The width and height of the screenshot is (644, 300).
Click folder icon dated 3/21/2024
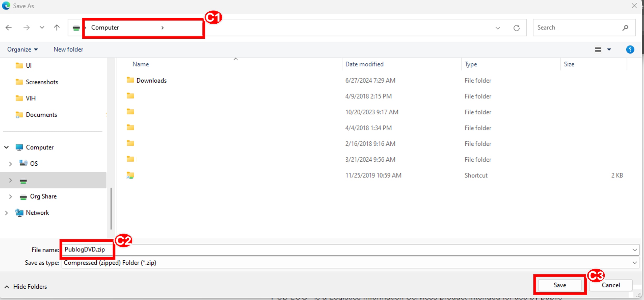tap(130, 159)
